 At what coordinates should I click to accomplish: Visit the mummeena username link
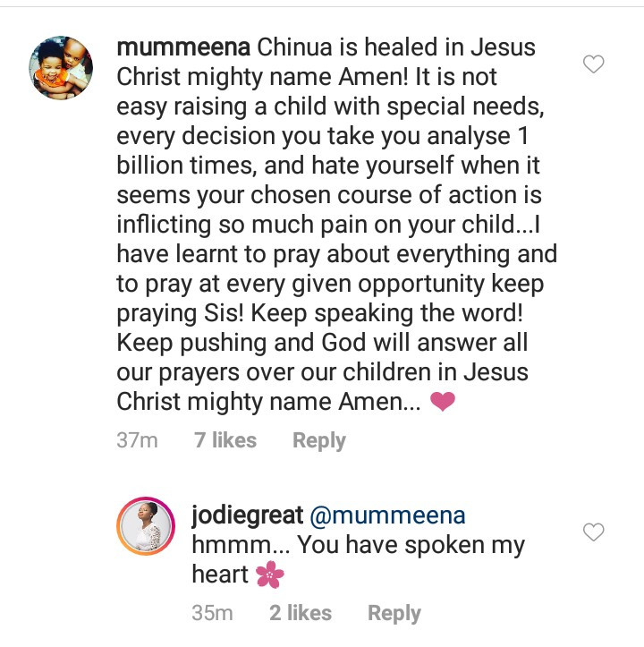(183, 45)
